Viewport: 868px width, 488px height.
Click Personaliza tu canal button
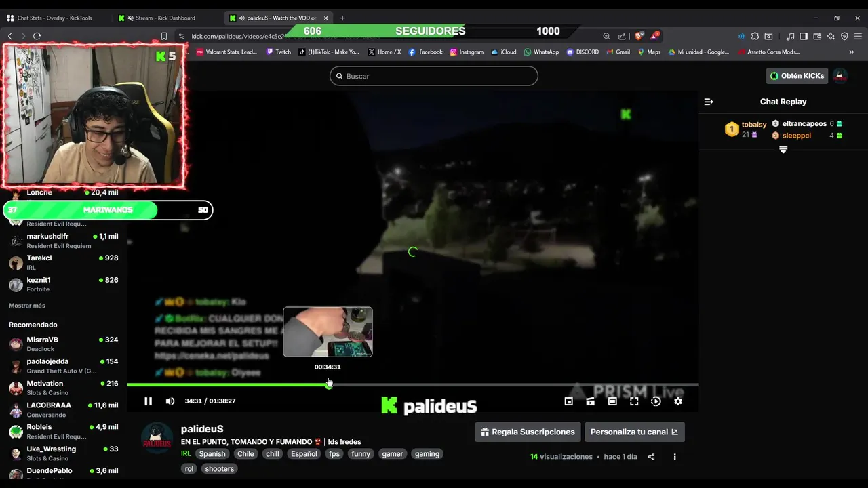coord(635,432)
